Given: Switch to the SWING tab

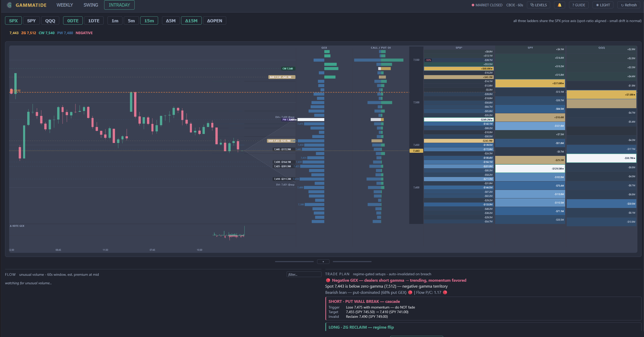Looking at the screenshot, I should pos(91,5).
